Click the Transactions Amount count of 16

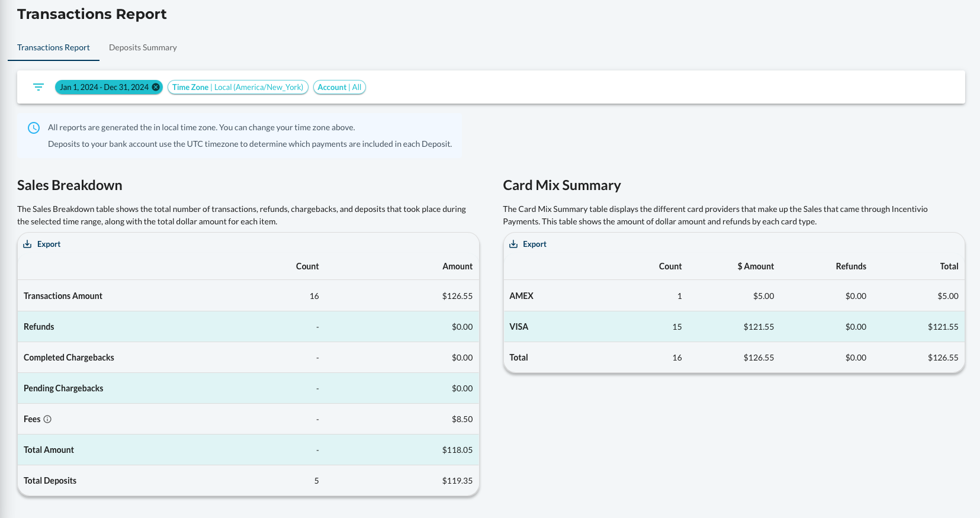314,296
